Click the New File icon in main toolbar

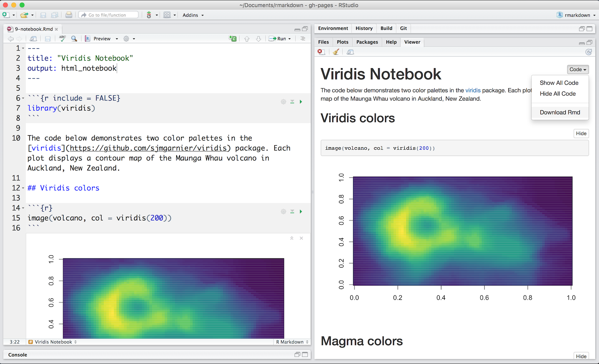click(5, 15)
